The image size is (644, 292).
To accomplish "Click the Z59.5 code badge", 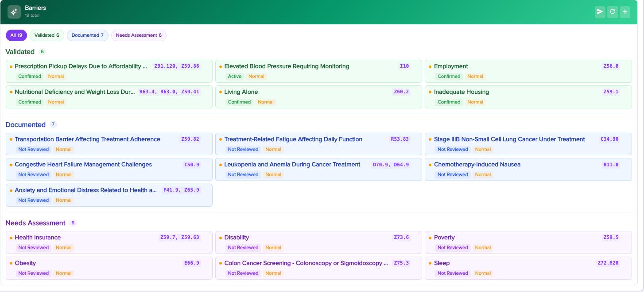I will point(611,238).
